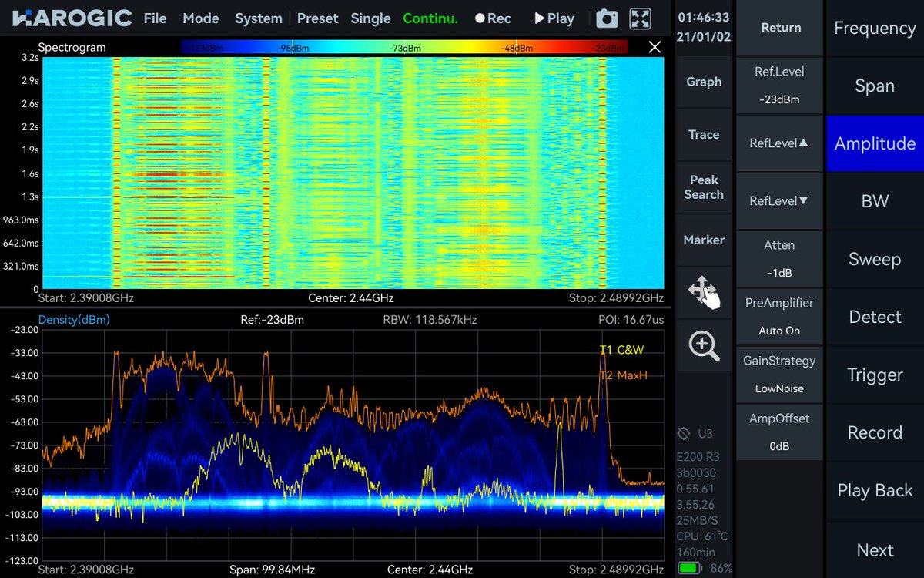Open the Marker menu
This screenshot has width=924, height=578.
(x=704, y=240)
